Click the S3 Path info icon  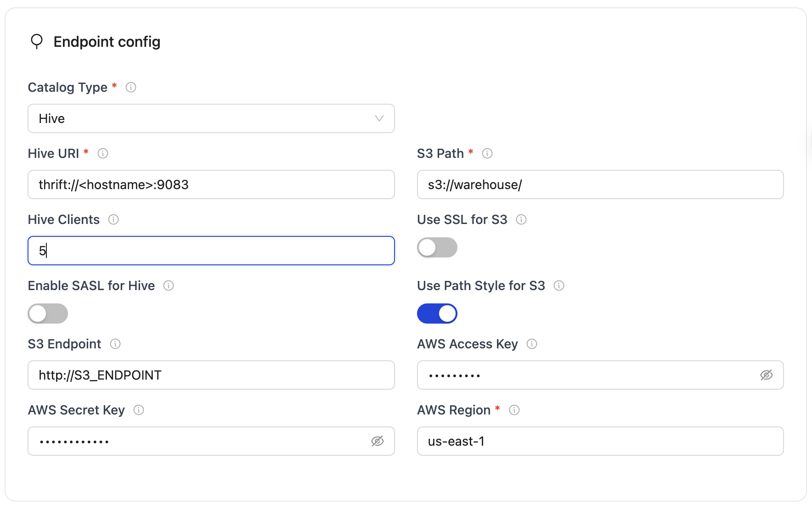click(x=487, y=154)
